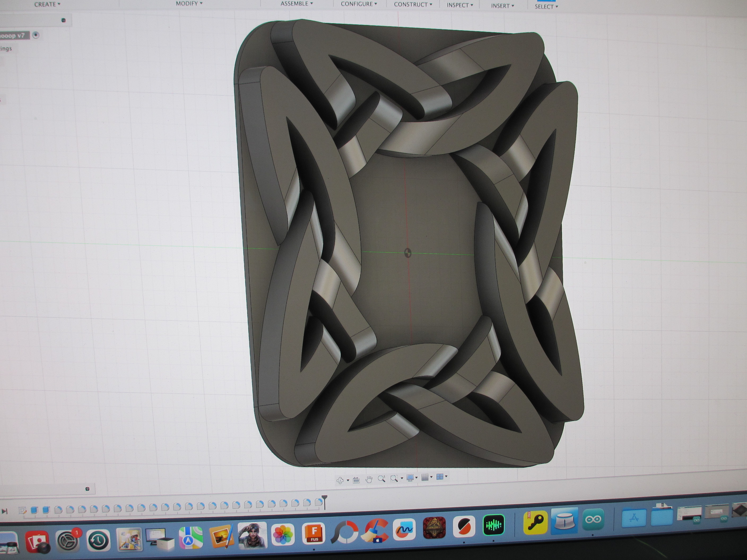Open the Display Settings monitor icon
Screen dimensions: 747x560
coord(410,477)
